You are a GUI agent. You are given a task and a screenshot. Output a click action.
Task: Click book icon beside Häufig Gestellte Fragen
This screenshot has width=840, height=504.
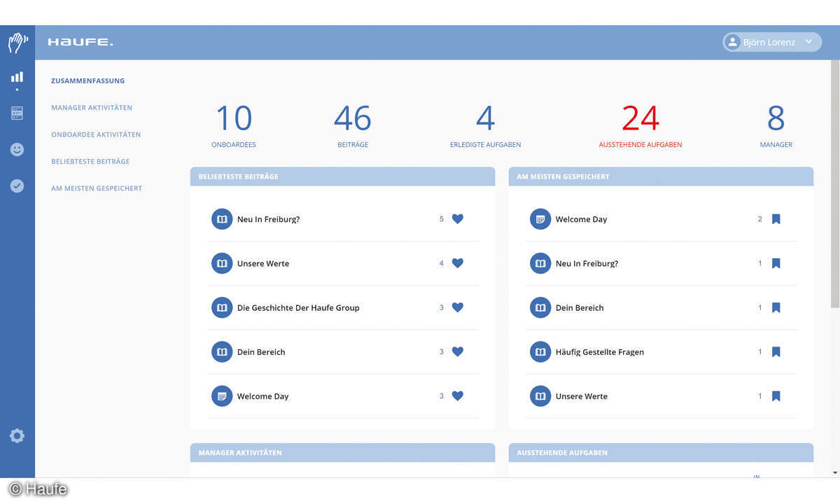pyautogui.click(x=540, y=352)
